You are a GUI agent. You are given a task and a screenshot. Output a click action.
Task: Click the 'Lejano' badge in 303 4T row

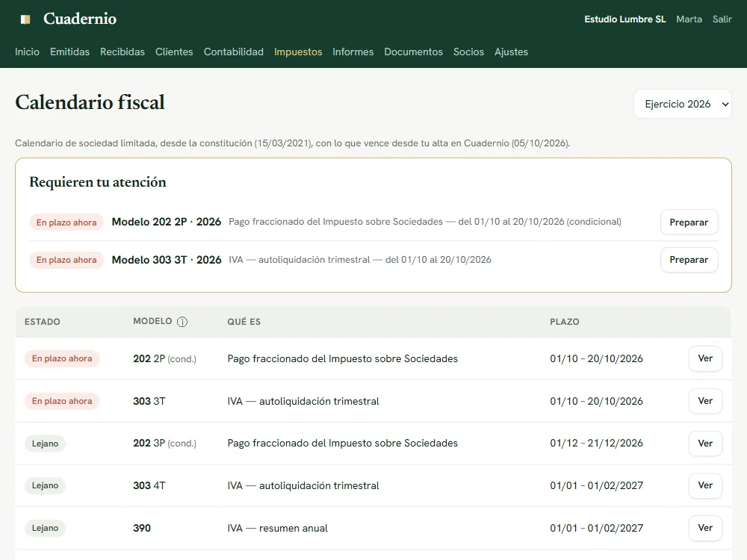46,486
